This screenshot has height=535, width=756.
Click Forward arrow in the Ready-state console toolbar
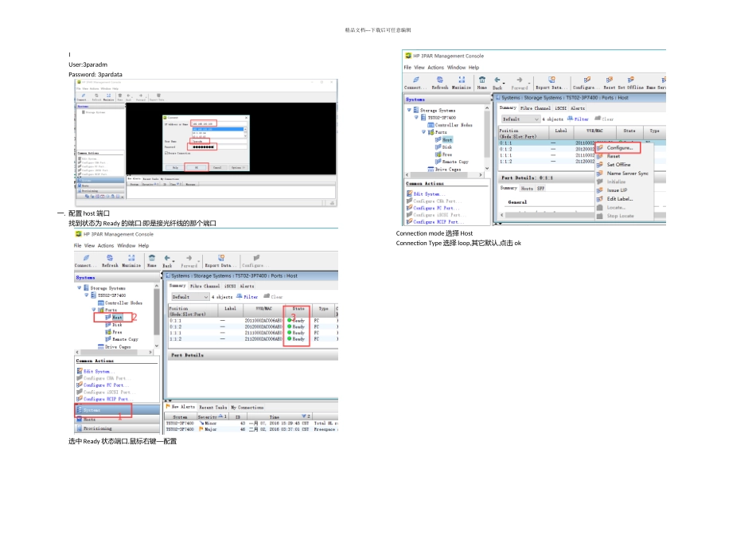point(189,258)
